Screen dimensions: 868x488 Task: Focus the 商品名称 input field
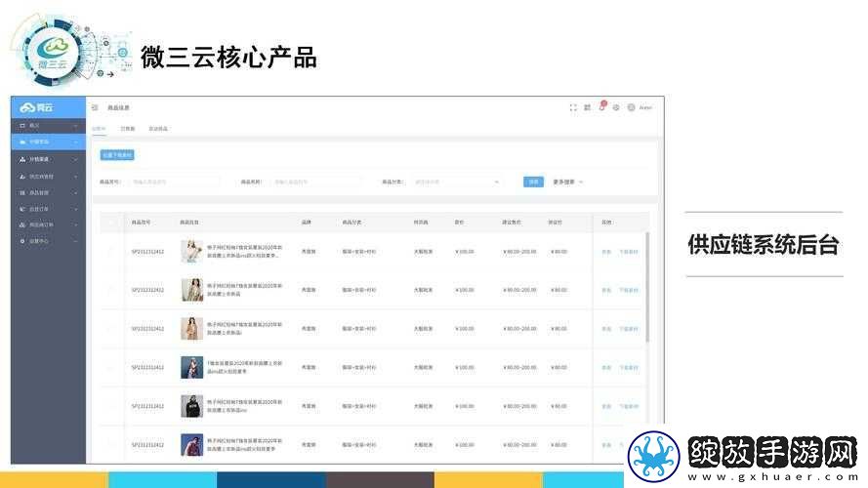pyautogui.click(x=315, y=182)
